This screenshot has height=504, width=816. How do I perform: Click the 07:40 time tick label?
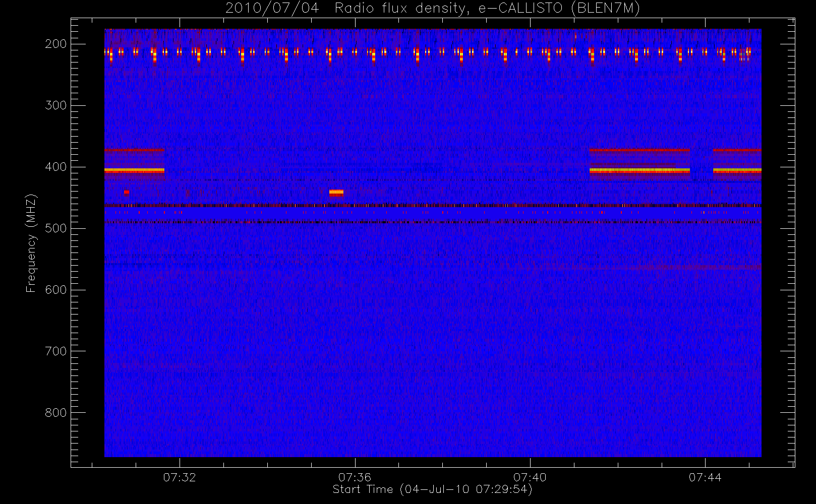click(530, 477)
